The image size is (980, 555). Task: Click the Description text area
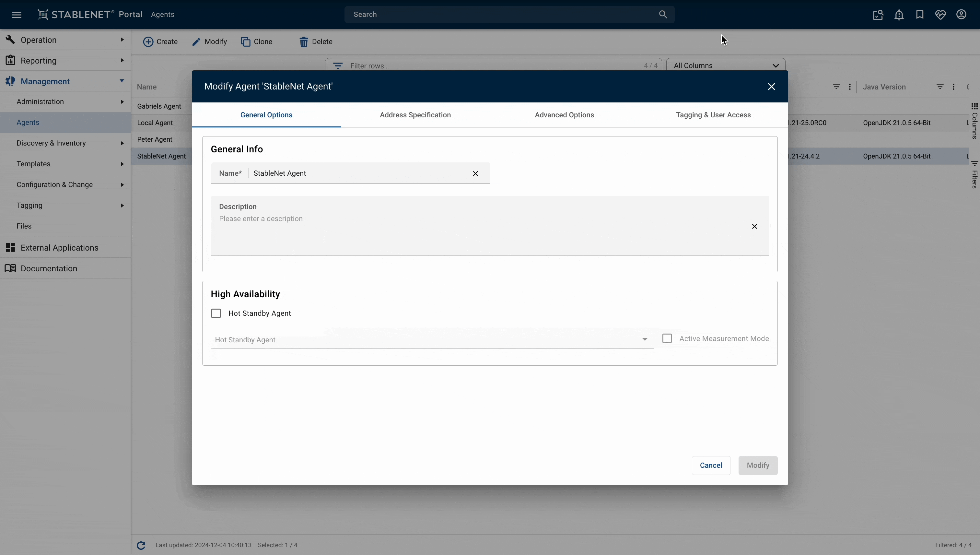490,226
